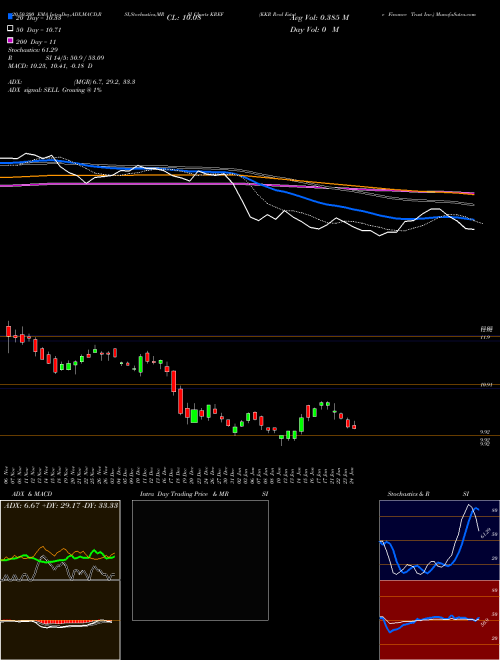Click the 'Stochastics & R' panel title
Image resolution: width=500 pixels, height=660 pixels.
pyautogui.click(x=408, y=494)
